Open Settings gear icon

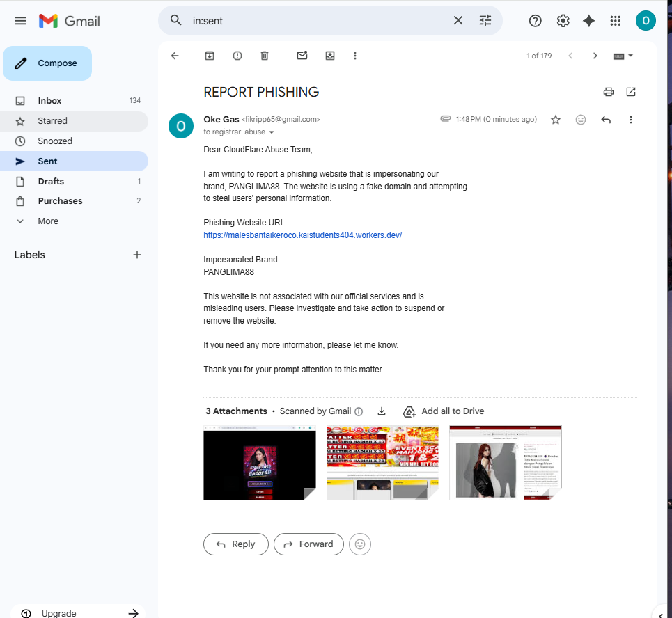click(x=563, y=21)
